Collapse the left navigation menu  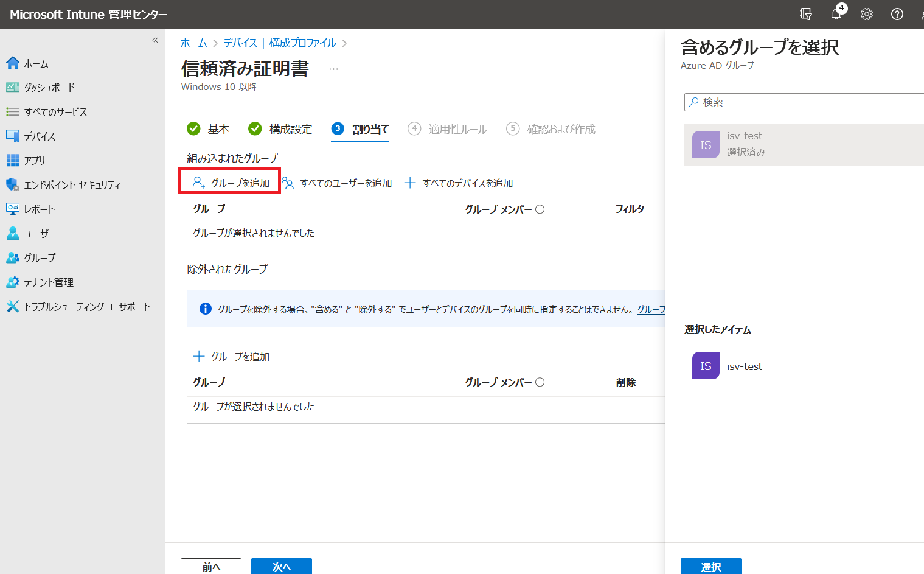pos(155,40)
